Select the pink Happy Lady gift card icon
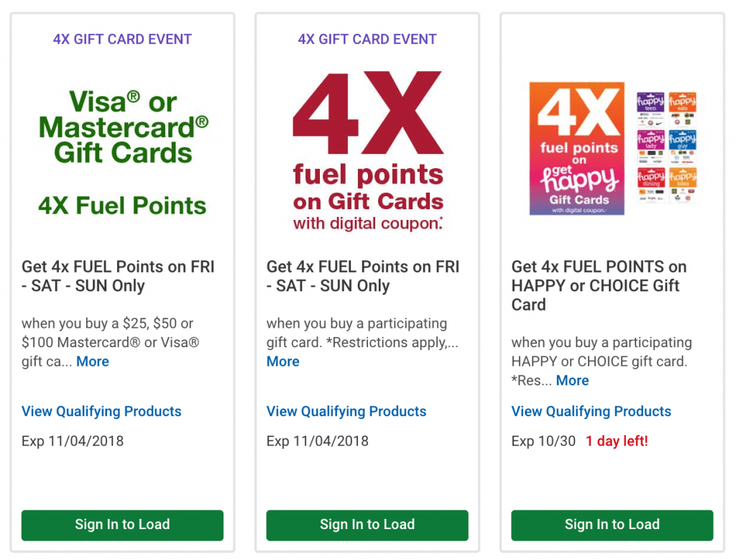The image size is (736, 560). pyautogui.click(x=650, y=147)
